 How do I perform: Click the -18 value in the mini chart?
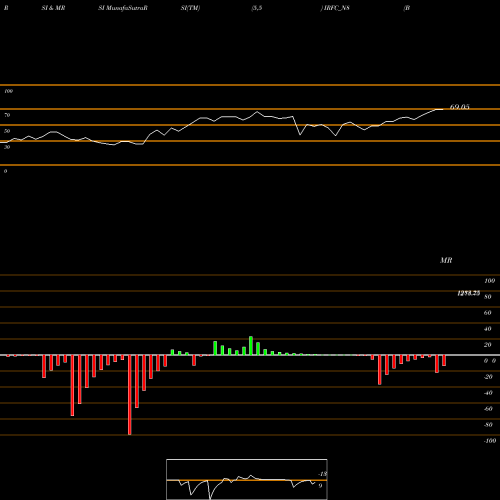click(x=323, y=474)
